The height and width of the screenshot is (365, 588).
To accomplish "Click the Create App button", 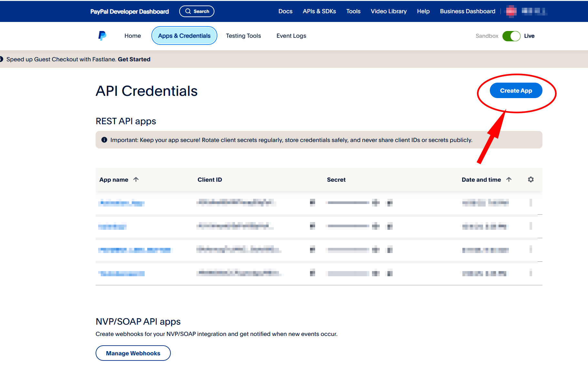I will pos(516,91).
